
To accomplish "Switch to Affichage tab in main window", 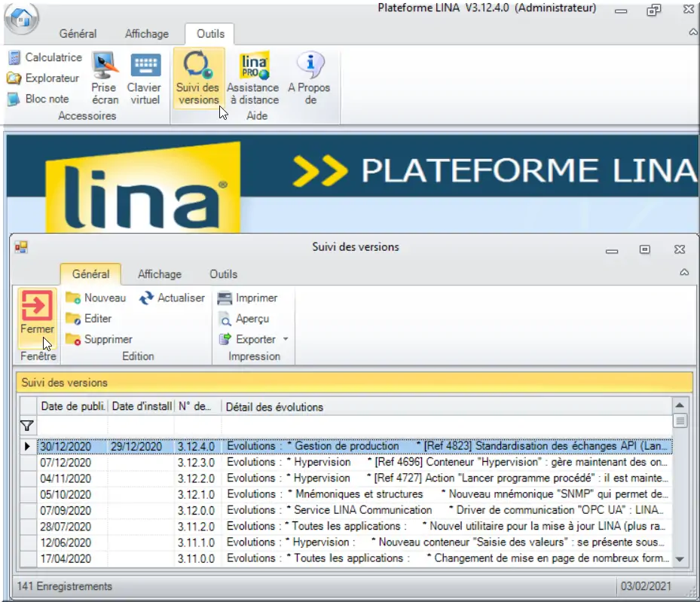I will (x=147, y=34).
